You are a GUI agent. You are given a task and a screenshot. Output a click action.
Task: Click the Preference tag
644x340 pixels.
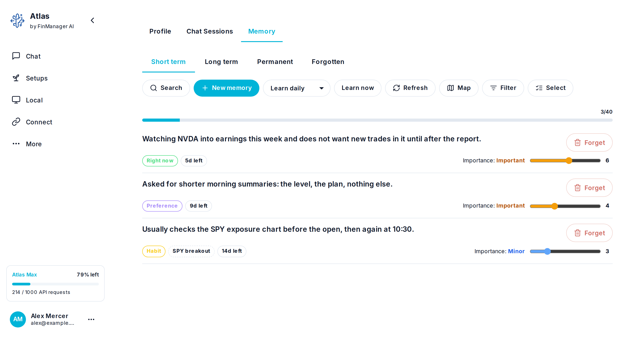[x=162, y=206]
